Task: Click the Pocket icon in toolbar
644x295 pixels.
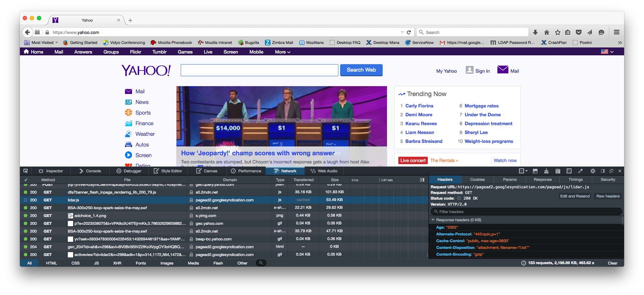Action: (x=579, y=32)
